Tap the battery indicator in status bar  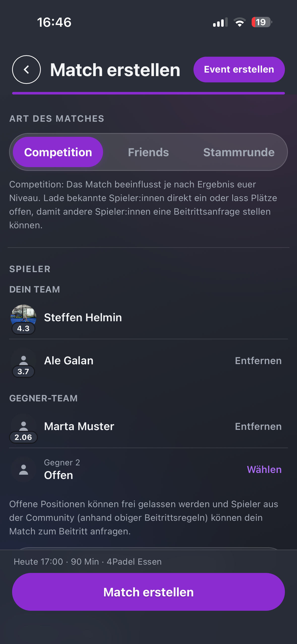(262, 22)
